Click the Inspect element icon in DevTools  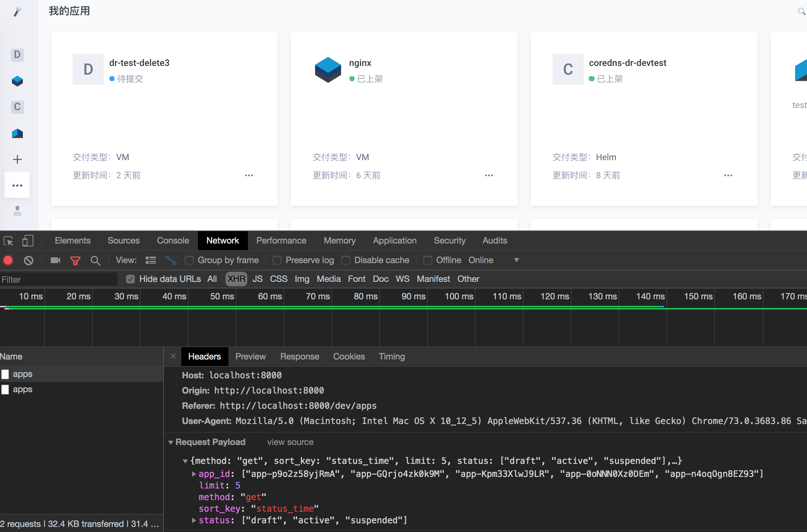8,241
